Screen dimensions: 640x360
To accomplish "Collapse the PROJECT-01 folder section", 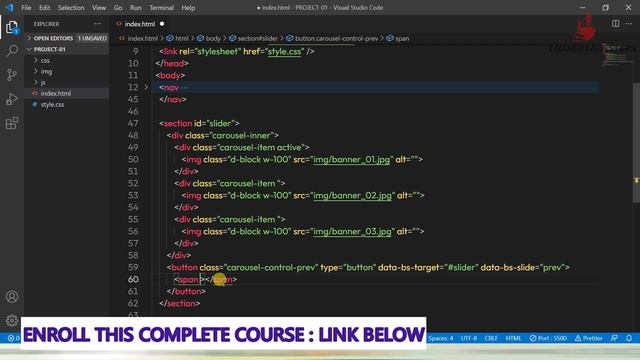I will coord(49,49).
